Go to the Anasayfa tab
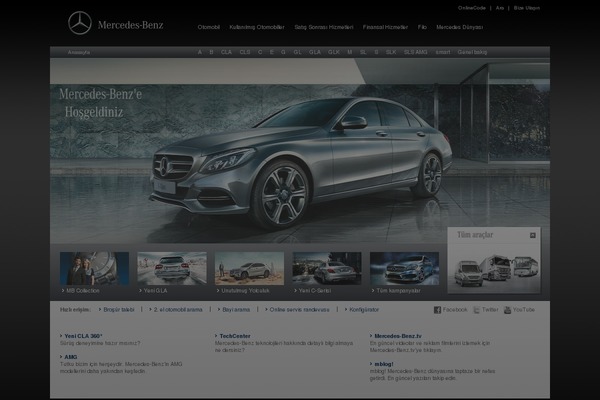 (77, 51)
